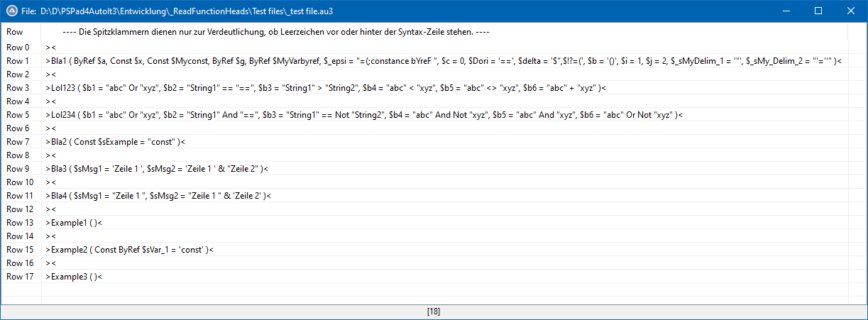
Task: Select the Row 0 list entry
Action: pyautogui.click(x=18, y=48)
